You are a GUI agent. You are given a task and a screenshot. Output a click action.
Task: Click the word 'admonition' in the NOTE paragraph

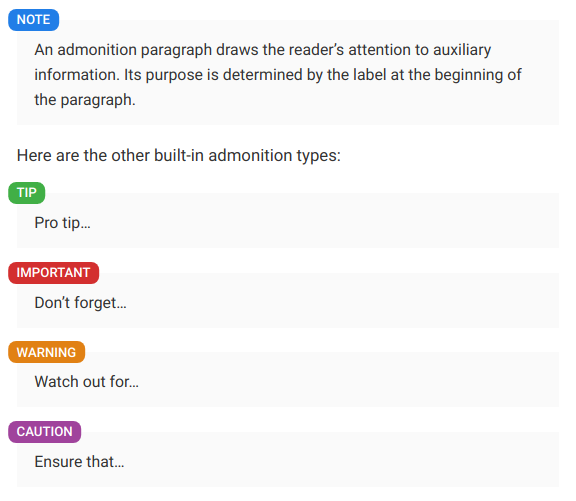point(98,50)
